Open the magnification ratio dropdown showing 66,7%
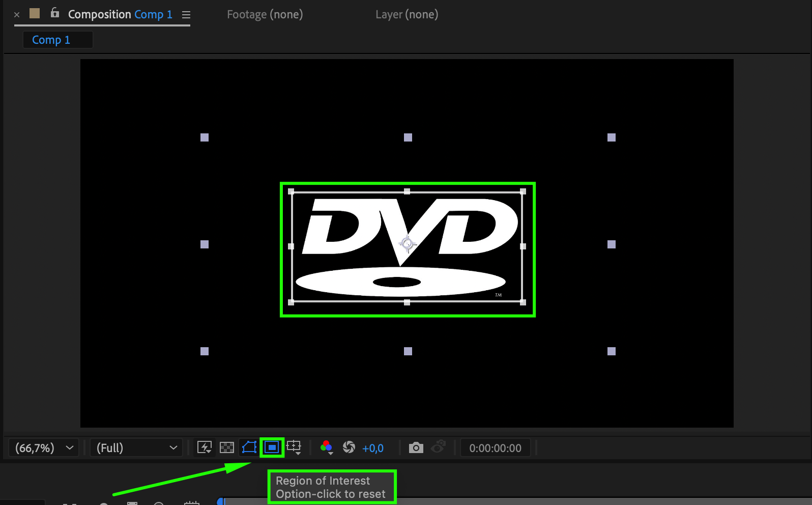This screenshot has height=505, width=812. click(44, 448)
